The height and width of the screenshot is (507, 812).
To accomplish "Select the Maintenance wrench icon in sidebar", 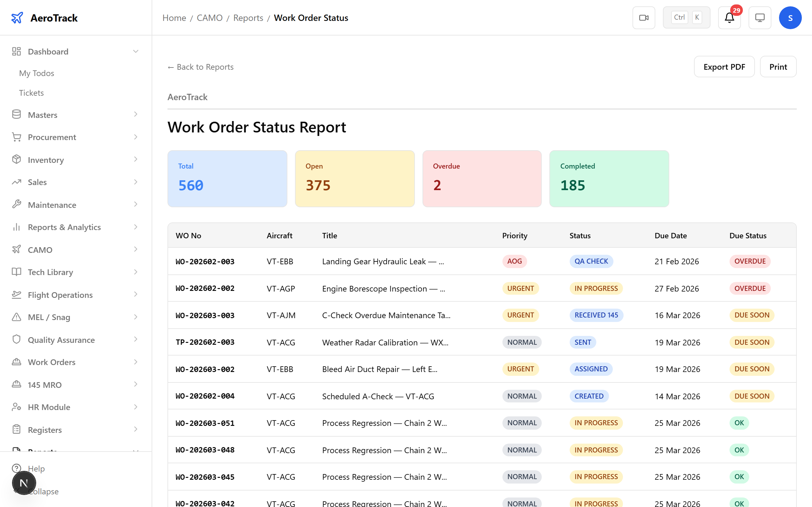I will coord(16,205).
